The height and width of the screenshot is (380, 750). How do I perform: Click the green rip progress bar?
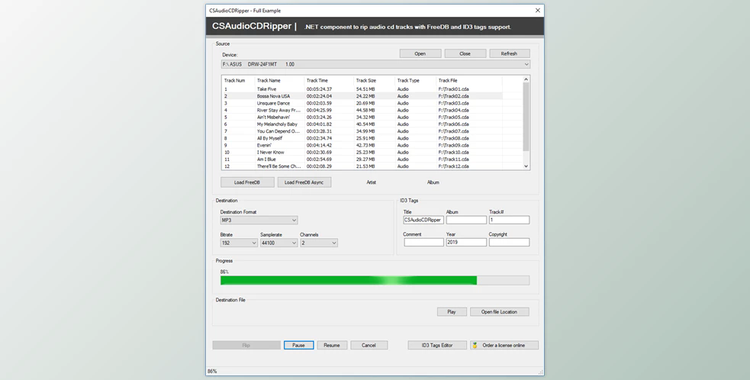[375, 280]
